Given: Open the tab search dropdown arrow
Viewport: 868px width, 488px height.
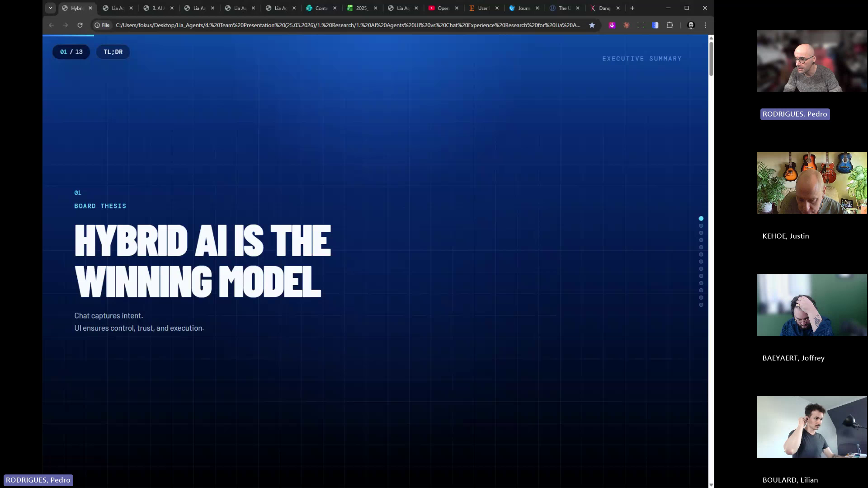Looking at the screenshot, I should point(50,8).
